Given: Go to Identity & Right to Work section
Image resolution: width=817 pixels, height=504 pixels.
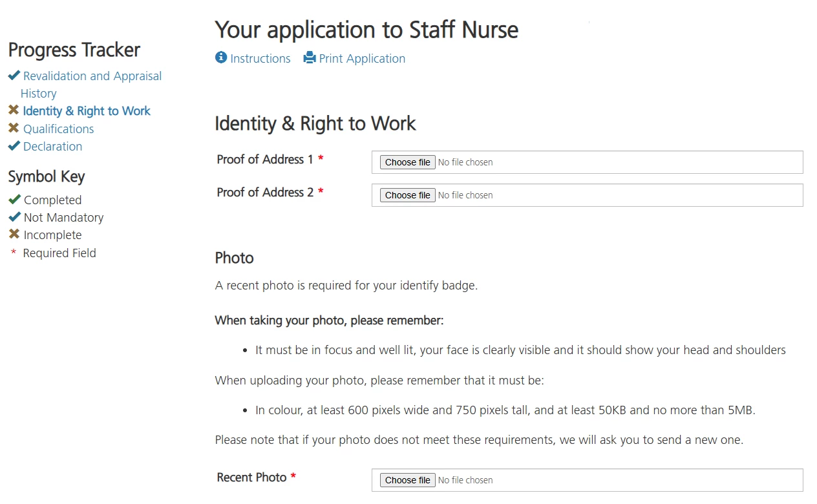Looking at the screenshot, I should click(87, 111).
